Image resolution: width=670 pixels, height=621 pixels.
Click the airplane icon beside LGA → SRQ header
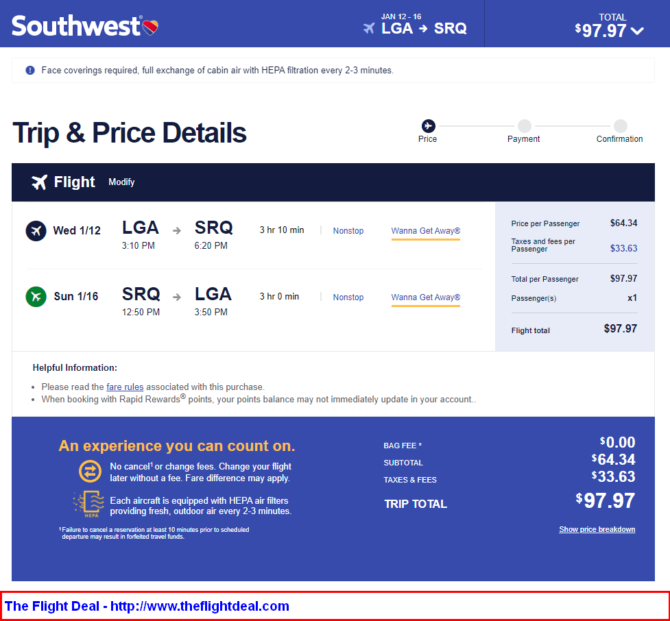368,28
